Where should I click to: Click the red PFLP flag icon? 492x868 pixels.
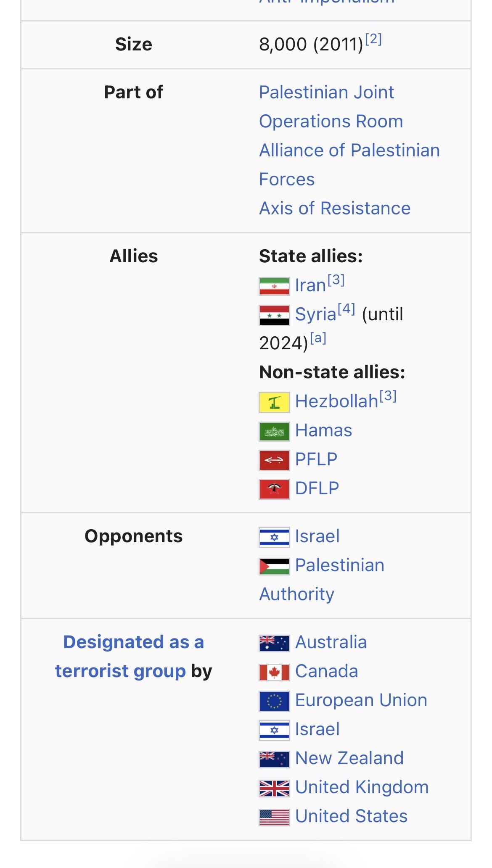coord(274,460)
